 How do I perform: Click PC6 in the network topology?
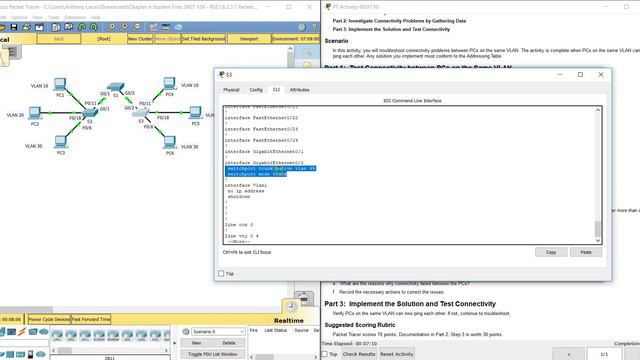coord(169,142)
